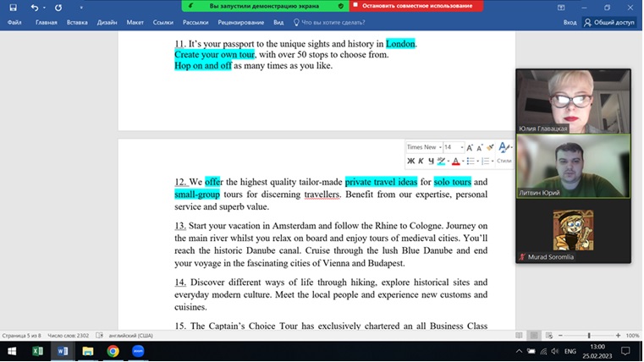
Task: Open the Windows Start menu
Action: (12, 351)
